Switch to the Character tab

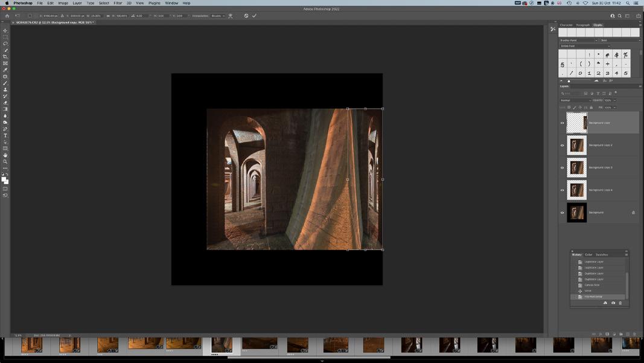[x=566, y=25]
